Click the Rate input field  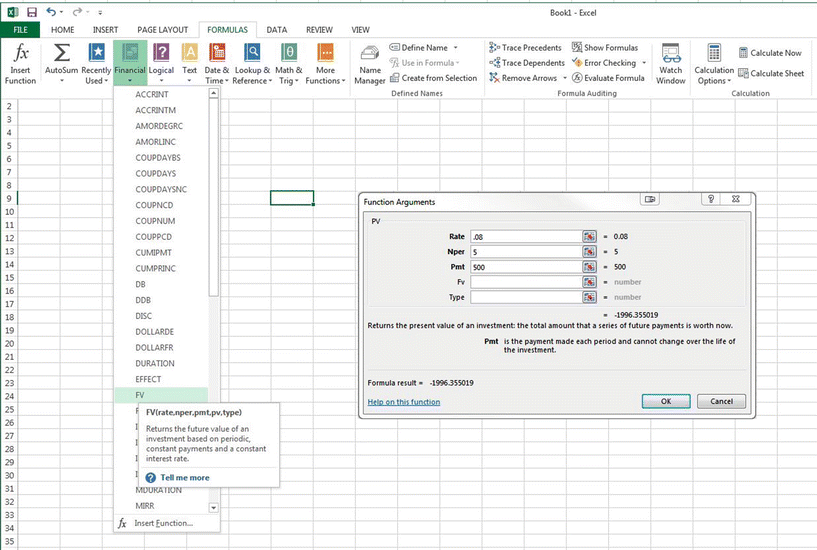pyautogui.click(x=526, y=236)
